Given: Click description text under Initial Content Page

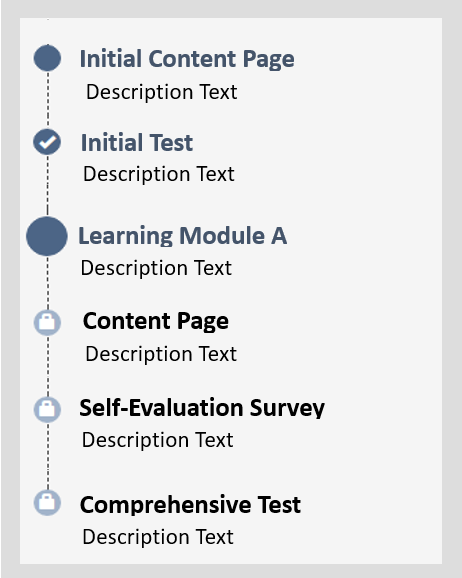Looking at the screenshot, I should pos(161,92).
